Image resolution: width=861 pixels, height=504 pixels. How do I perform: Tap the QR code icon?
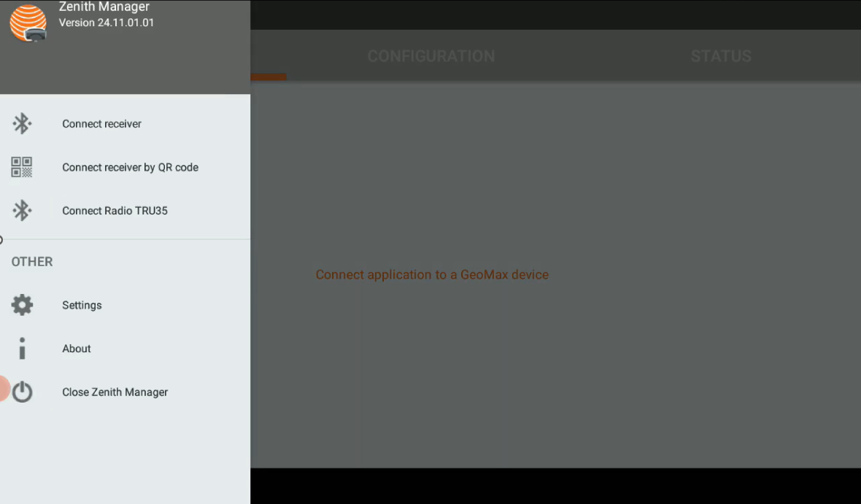point(22,167)
